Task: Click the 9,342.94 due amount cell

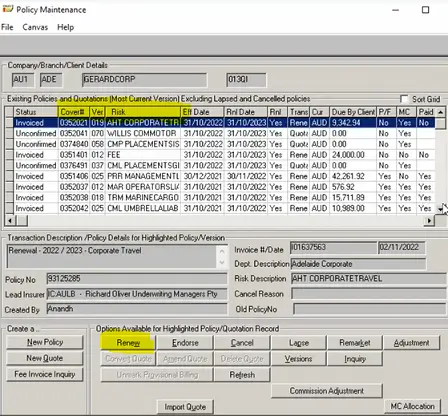Action: click(x=353, y=123)
